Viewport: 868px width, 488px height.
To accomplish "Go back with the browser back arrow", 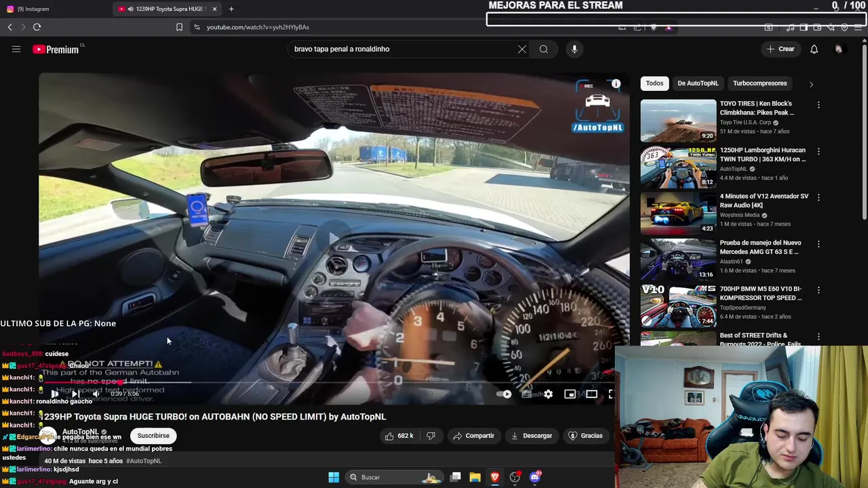I will [9, 27].
